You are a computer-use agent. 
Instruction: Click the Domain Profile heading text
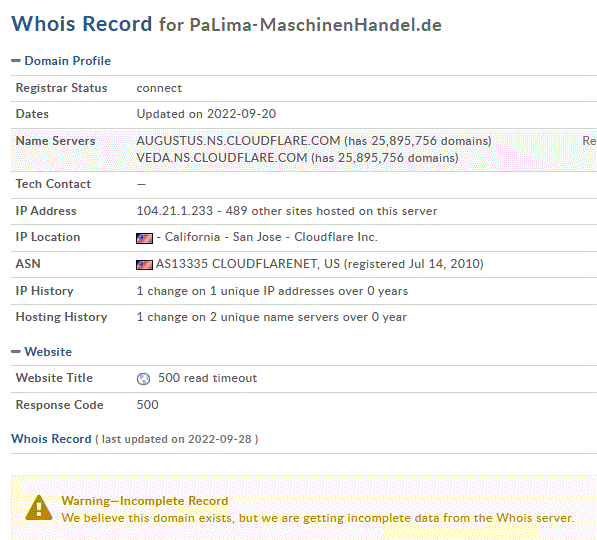pyautogui.click(x=68, y=61)
